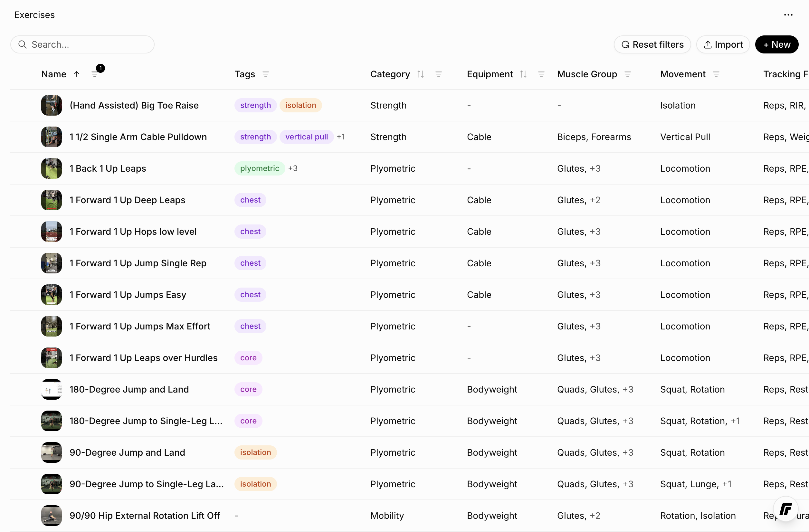Open 1 Forward 1 Up Hops low level
The height and width of the screenshot is (532, 809).
[x=133, y=232]
